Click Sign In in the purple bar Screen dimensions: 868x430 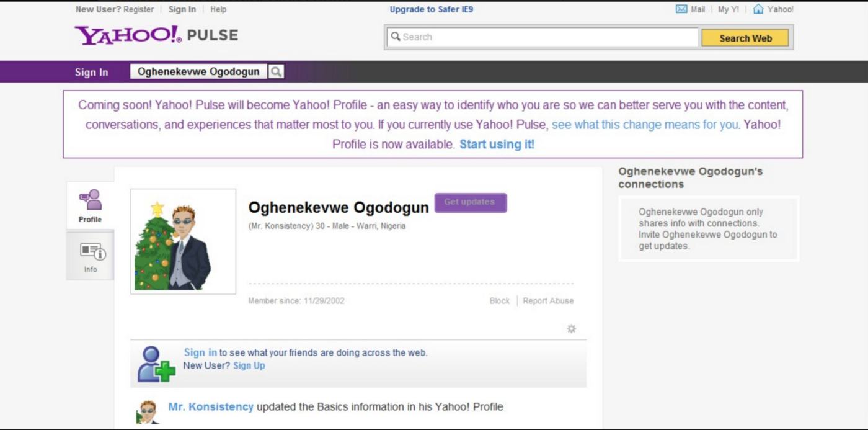pos(92,72)
